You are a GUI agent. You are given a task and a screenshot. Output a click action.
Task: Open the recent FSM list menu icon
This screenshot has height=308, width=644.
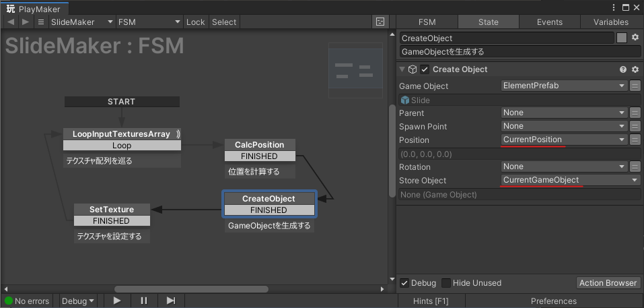pos(41,22)
